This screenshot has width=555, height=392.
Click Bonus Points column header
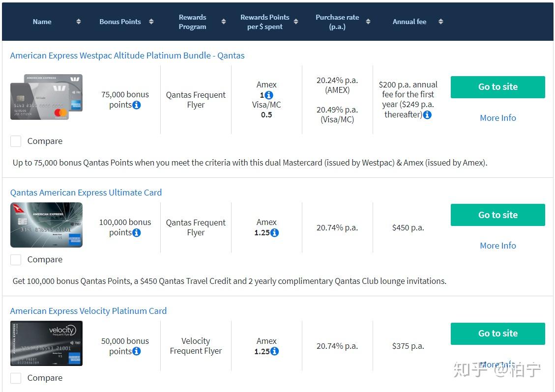[120, 22]
